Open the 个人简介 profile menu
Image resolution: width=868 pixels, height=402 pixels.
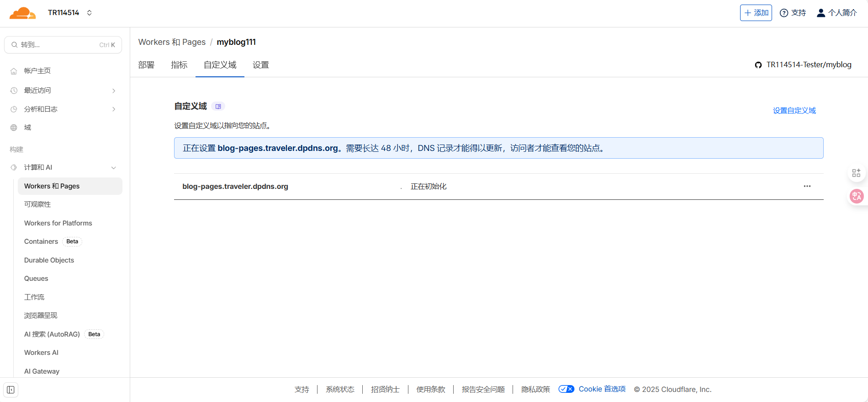[x=836, y=13]
